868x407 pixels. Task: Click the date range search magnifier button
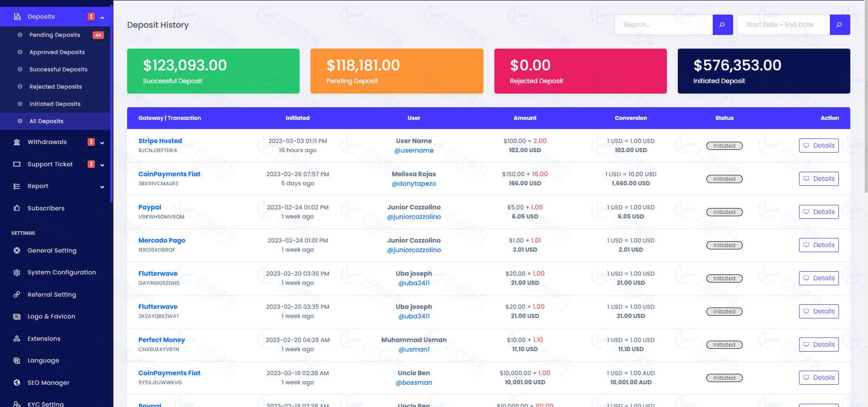click(x=840, y=25)
